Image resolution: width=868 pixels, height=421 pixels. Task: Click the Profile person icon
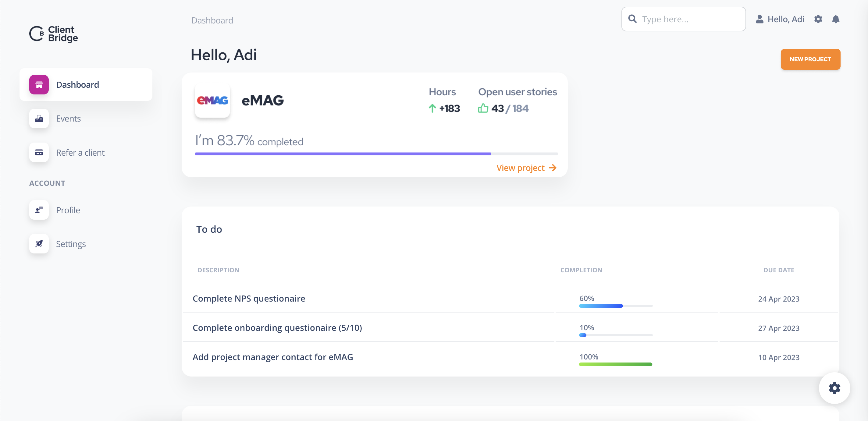39,210
